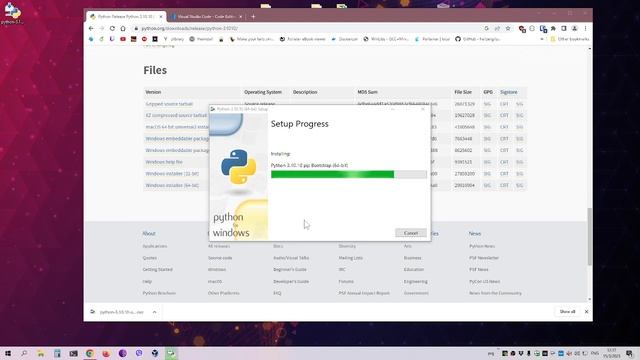Open the Chrome profile avatar
640x360 pixels.
coord(575,29)
